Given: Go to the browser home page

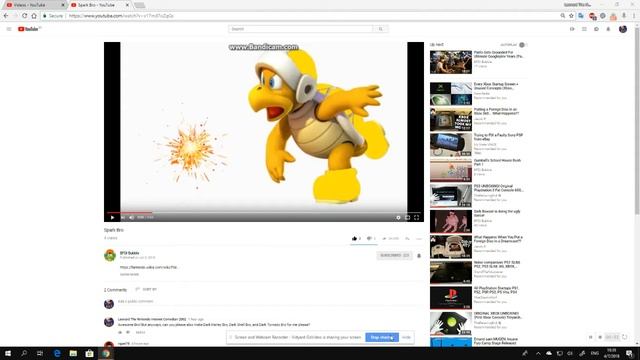Looking at the screenshot, I should coord(34,16).
